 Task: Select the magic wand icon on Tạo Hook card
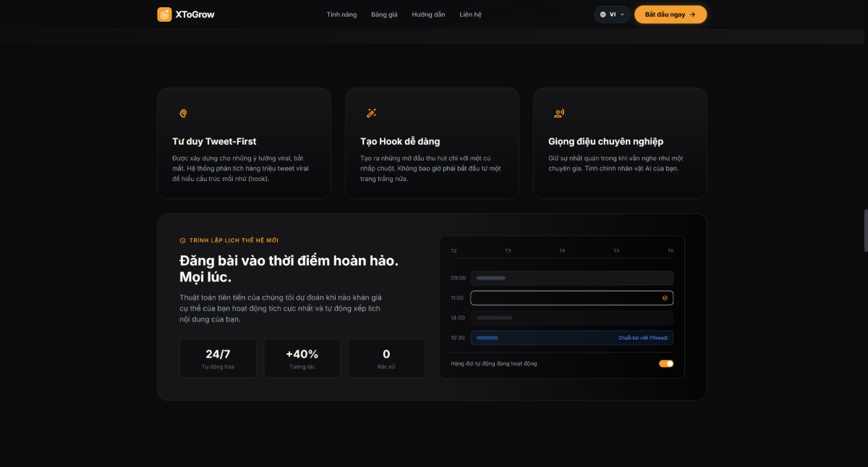[371, 113]
